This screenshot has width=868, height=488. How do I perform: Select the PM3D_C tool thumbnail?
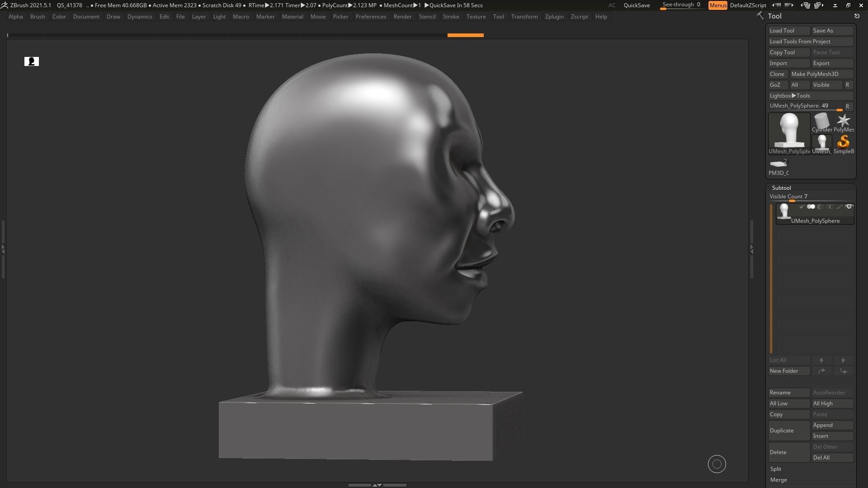[x=778, y=166]
